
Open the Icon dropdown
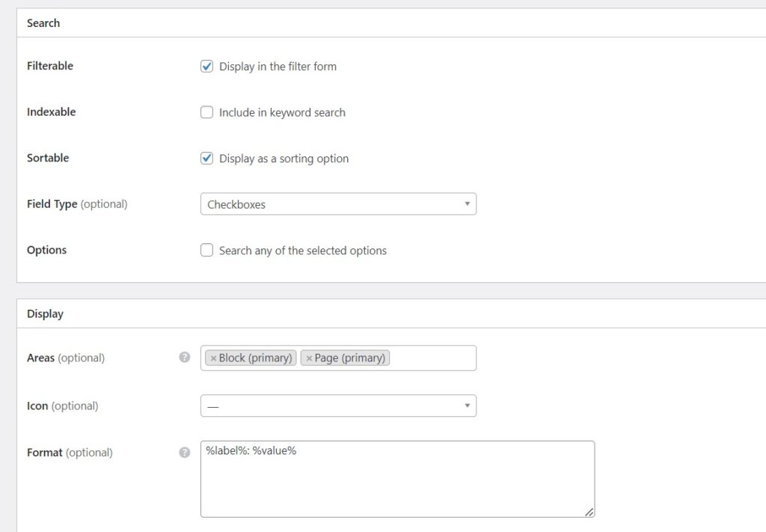[338, 405]
